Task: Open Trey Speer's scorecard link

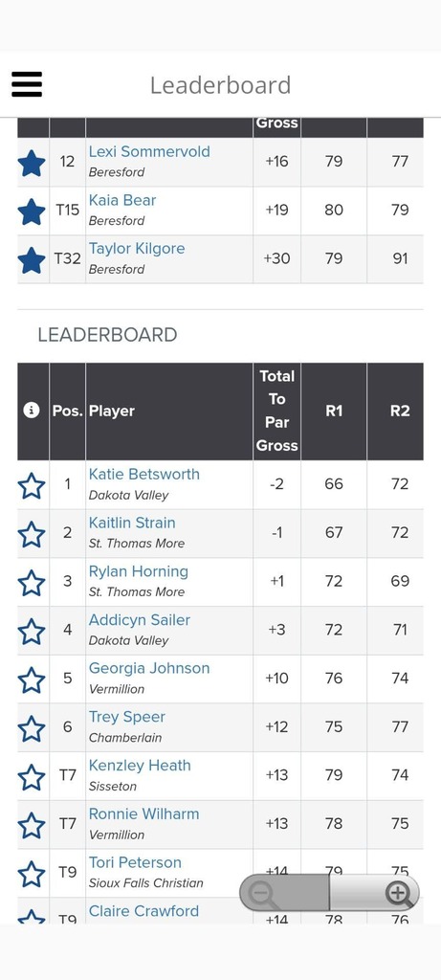Action: click(127, 717)
